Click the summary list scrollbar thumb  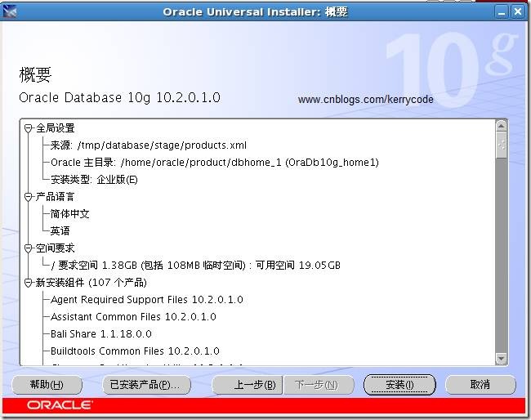tap(502, 145)
